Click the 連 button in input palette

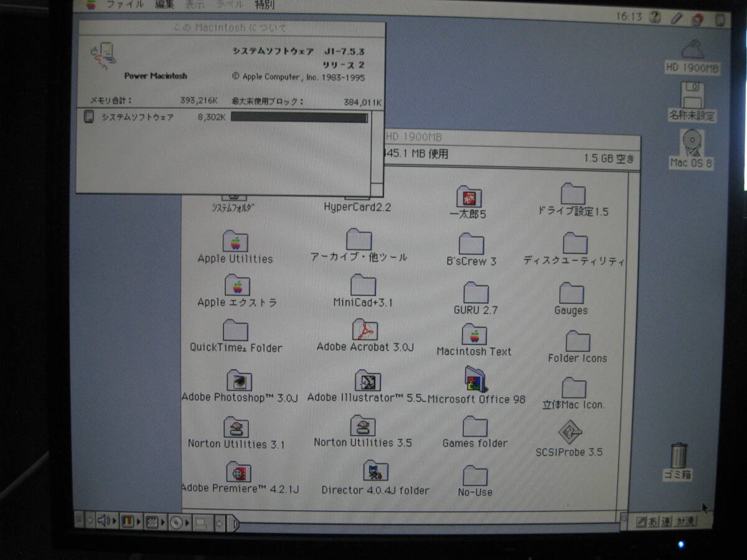pos(667,521)
